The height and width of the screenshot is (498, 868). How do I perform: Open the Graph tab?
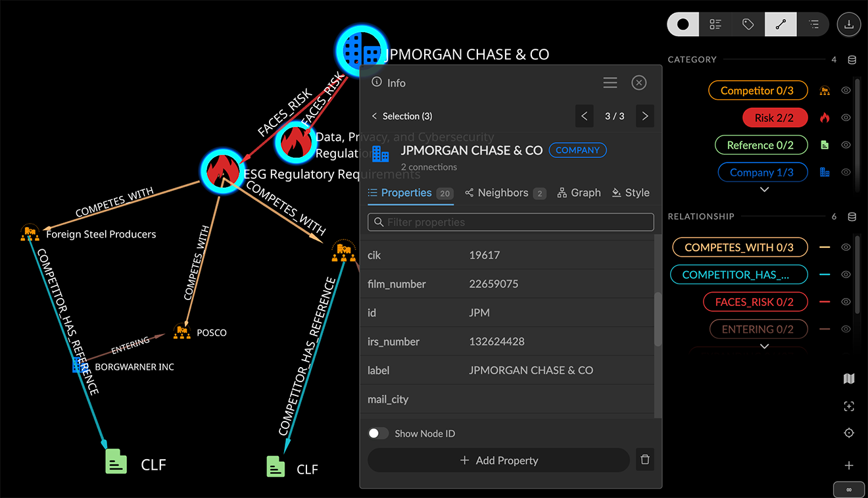579,193
